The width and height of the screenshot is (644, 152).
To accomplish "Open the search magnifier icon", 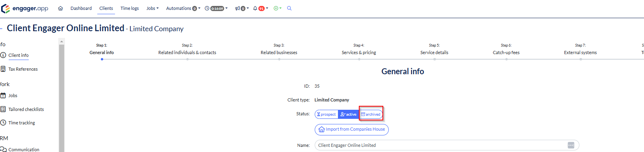I will click(289, 8).
